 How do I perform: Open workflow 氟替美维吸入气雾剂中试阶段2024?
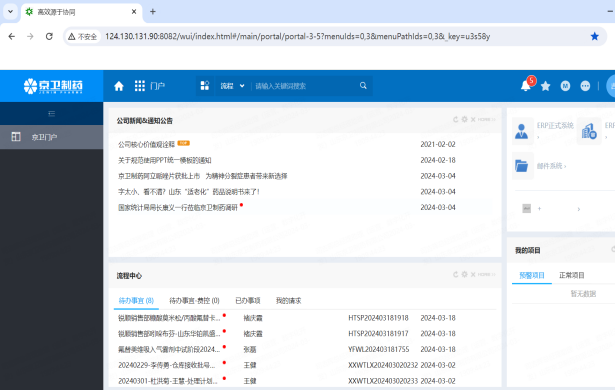click(169, 349)
